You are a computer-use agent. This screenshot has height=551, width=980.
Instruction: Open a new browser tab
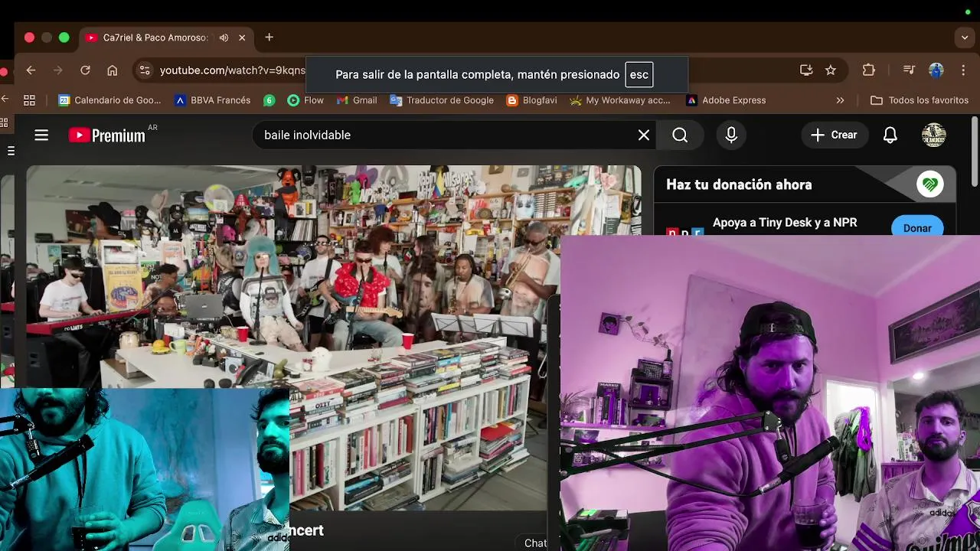(269, 37)
